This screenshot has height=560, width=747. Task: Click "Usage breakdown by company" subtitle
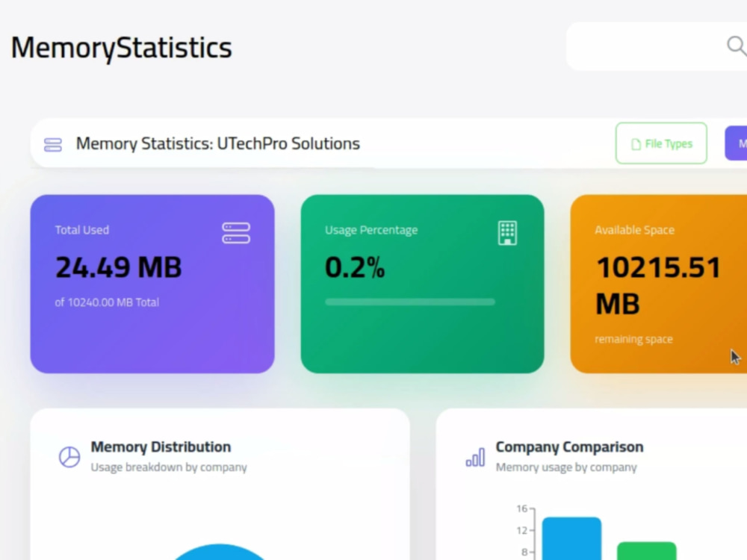coord(169,467)
